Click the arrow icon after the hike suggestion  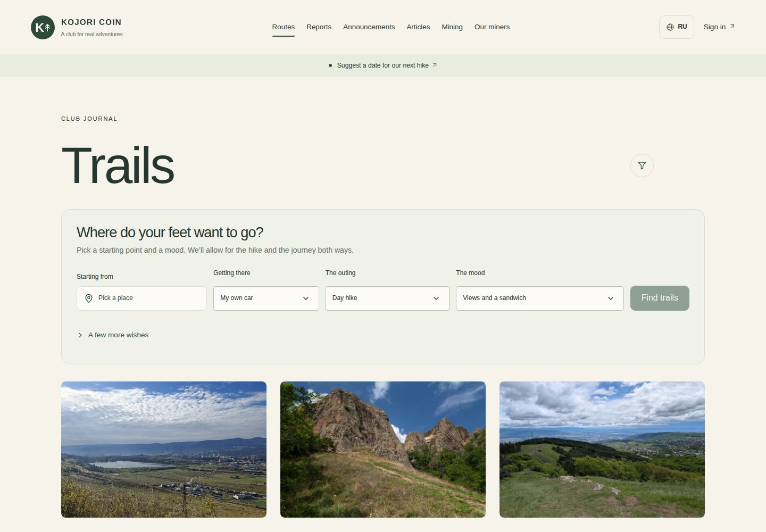tap(435, 65)
